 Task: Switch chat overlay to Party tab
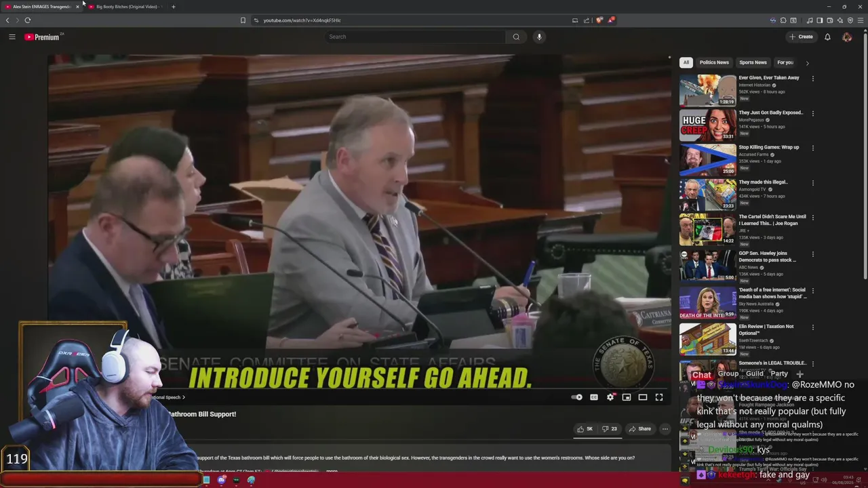(779, 373)
